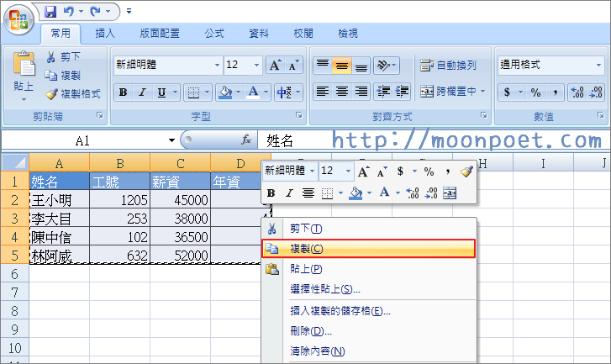Toggle 自動換列 wrap text

[449, 65]
